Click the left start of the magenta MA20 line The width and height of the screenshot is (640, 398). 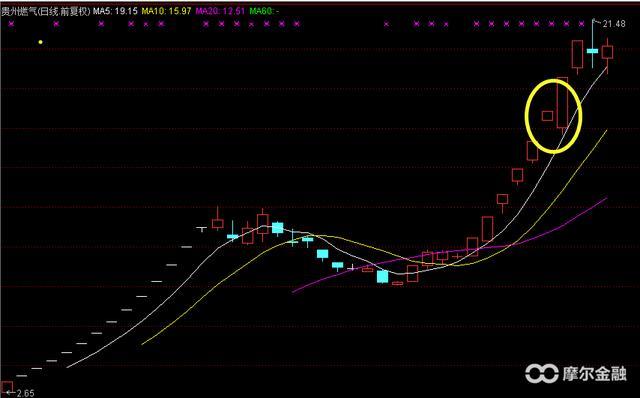[294, 291]
